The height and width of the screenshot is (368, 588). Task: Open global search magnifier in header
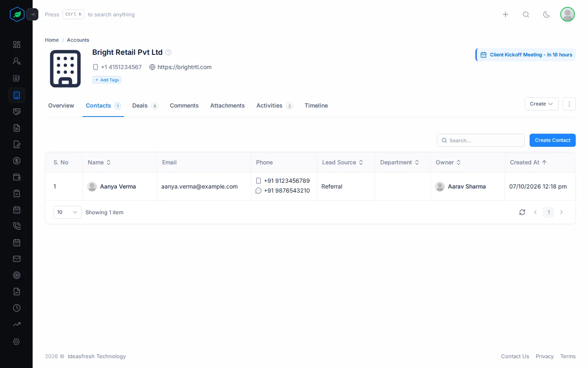click(526, 14)
